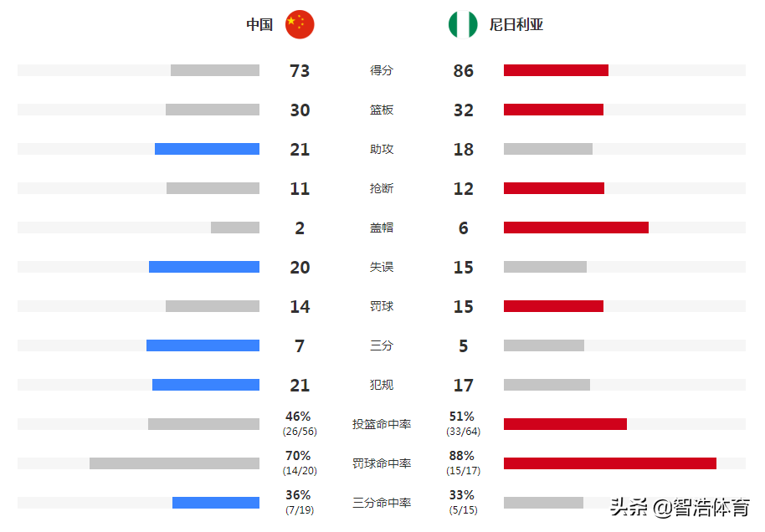
Task: Click China's blue 三分 bar
Action: (x=203, y=345)
